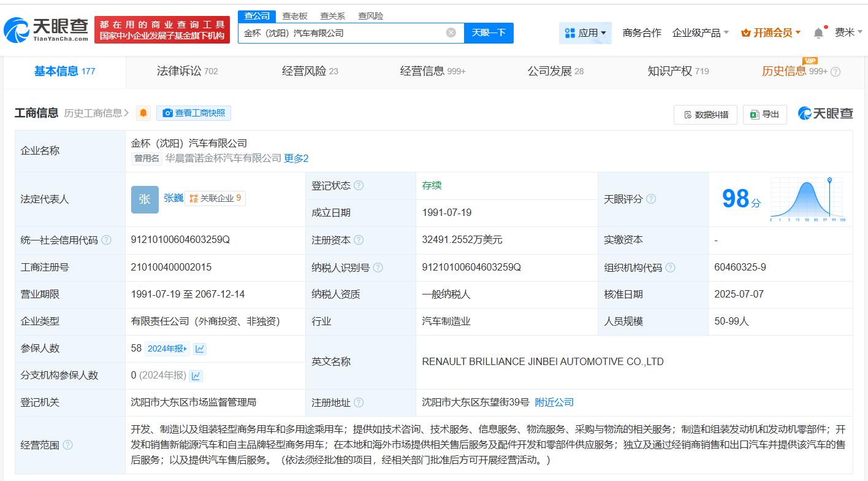Open the 公司发展 28 tab
The image size is (868, 481).
[555, 71]
